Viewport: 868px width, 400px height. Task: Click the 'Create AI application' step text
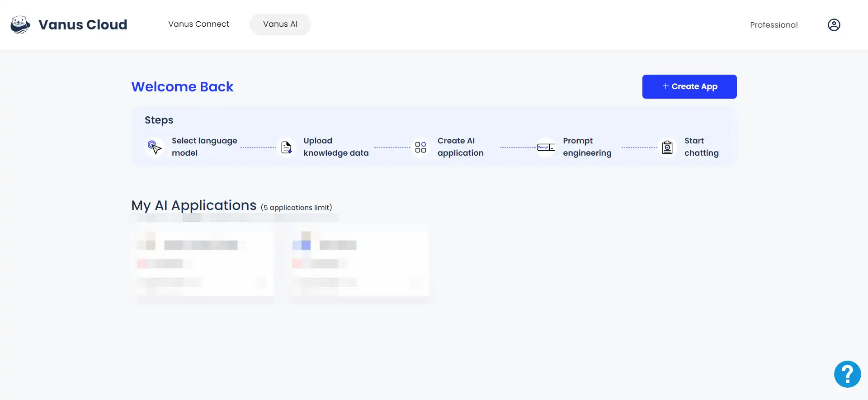pyautogui.click(x=461, y=147)
